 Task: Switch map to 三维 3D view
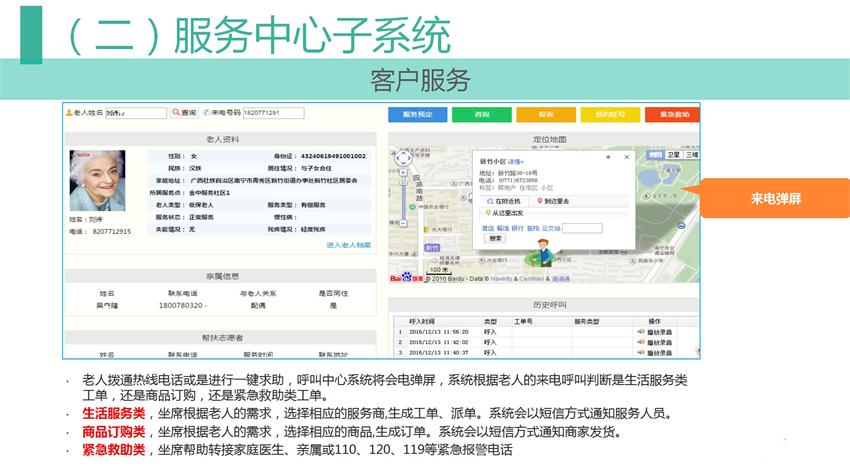pyautogui.click(x=691, y=155)
